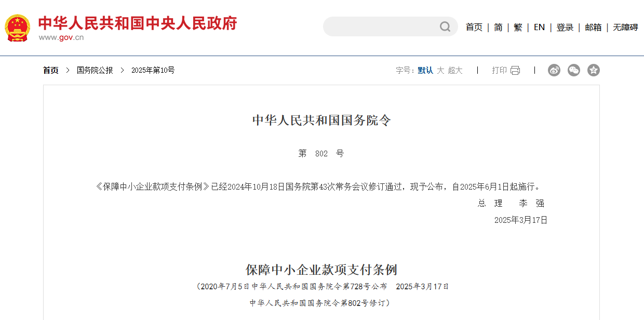The width and height of the screenshot is (644, 320).
Task: Click the signature 总理 李强
Action: pyautogui.click(x=512, y=203)
